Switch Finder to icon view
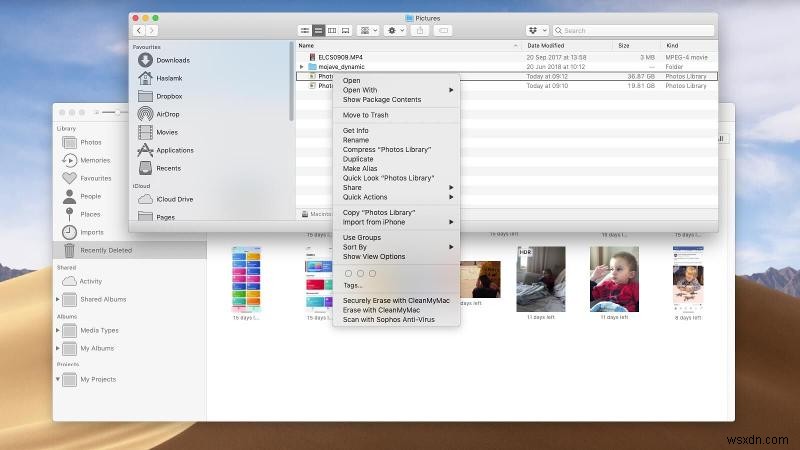Image resolution: width=800 pixels, height=450 pixels. click(x=305, y=31)
